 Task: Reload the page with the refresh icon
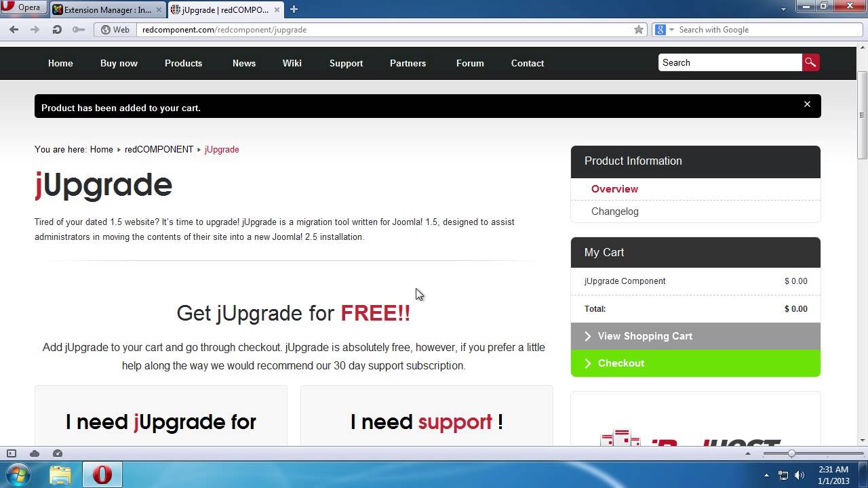point(57,29)
